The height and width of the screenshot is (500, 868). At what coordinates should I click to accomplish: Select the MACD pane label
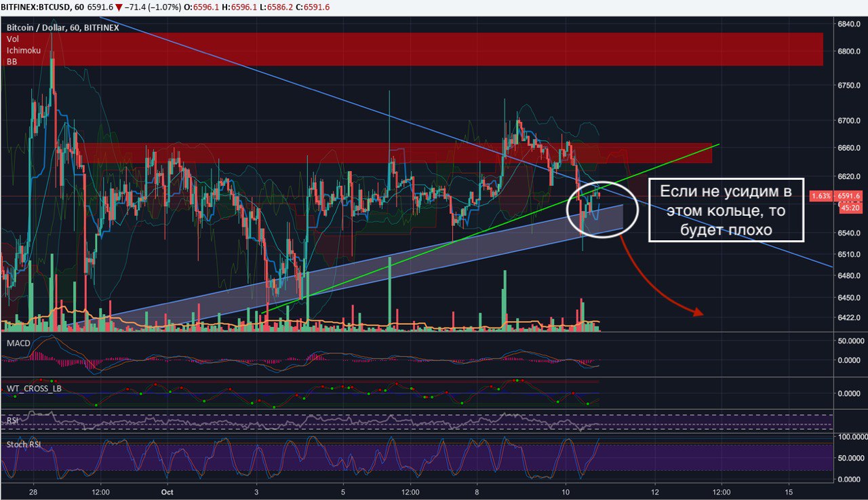(x=18, y=343)
